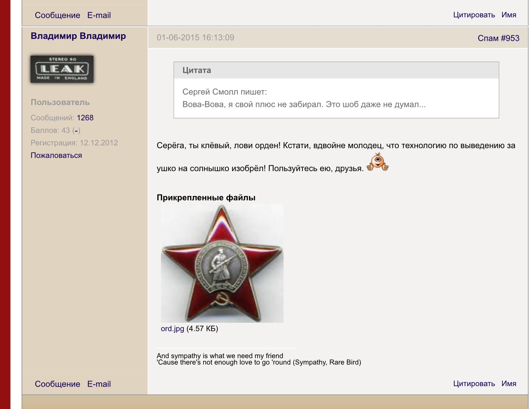532x409 pixels.
Task: Click E-mail above the username Владимир
Action: [99, 15]
